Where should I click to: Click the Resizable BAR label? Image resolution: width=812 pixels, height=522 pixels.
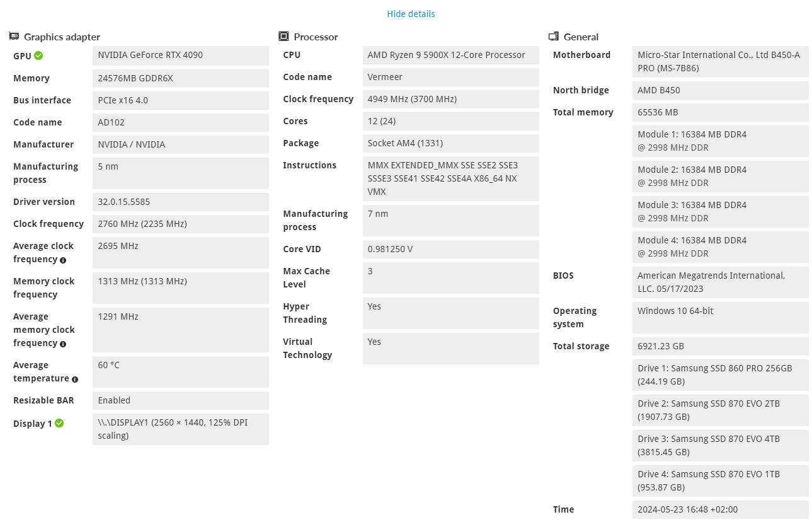43,400
